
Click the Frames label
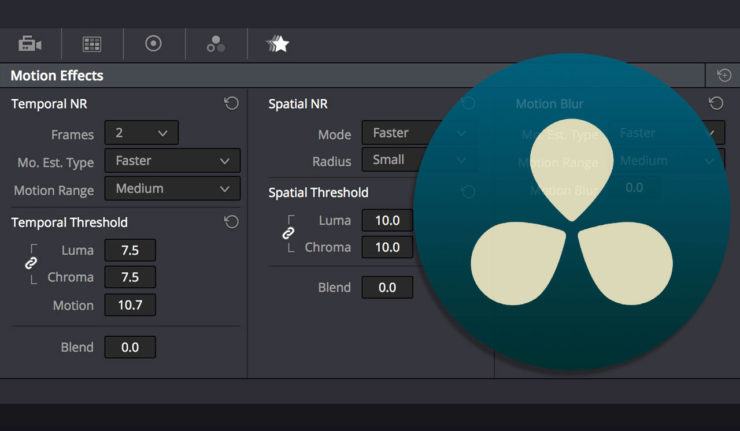pyautogui.click(x=72, y=135)
